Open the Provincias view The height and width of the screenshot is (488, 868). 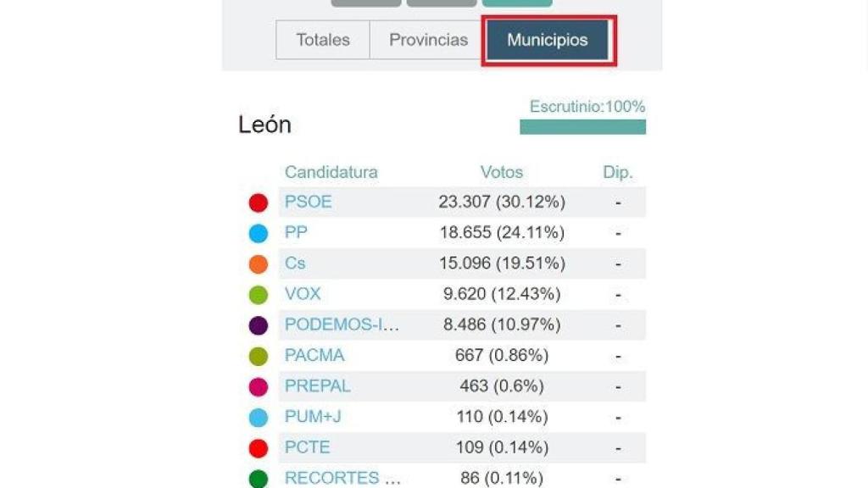(x=430, y=39)
